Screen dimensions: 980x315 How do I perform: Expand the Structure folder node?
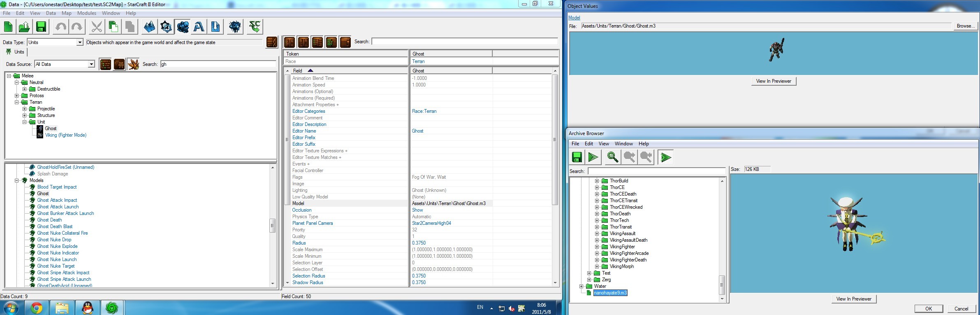25,115
